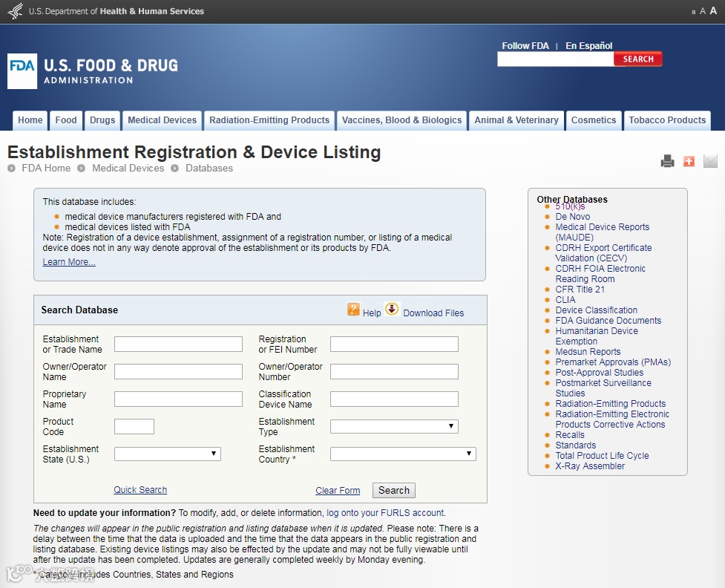Open the Post-Approval Studies link
This screenshot has width=725, height=588.
pyautogui.click(x=600, y=373)
